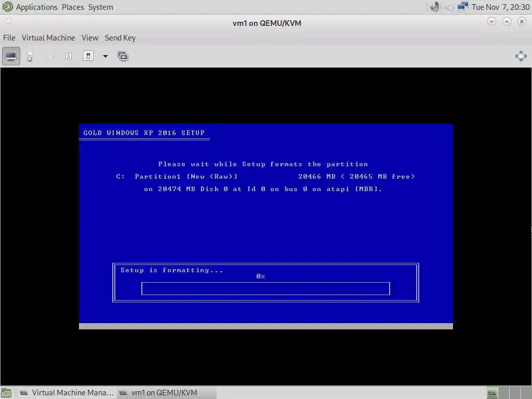Click the network connection tray icon

462,7
